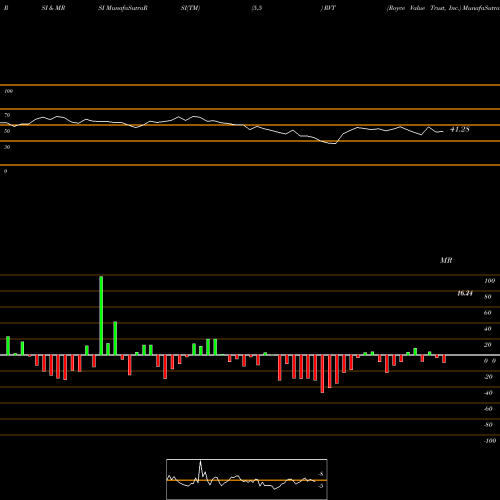500x500 pixels.
Task: Click the MRSI value label 16.24
Action: (465, 293)
